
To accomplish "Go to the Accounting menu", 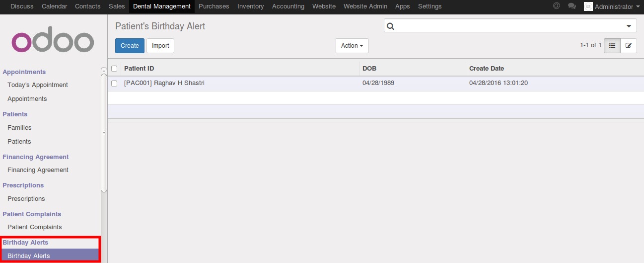I will (288, 6).
